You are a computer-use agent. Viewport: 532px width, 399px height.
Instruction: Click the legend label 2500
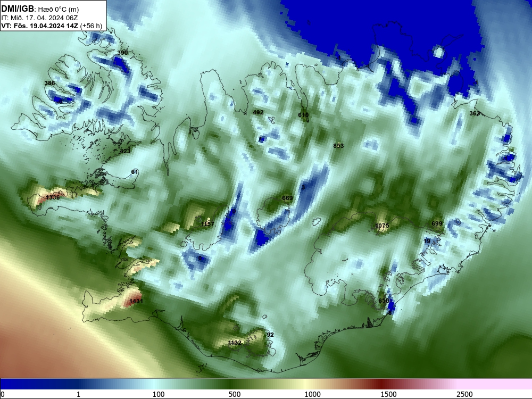tap(464, 394)
